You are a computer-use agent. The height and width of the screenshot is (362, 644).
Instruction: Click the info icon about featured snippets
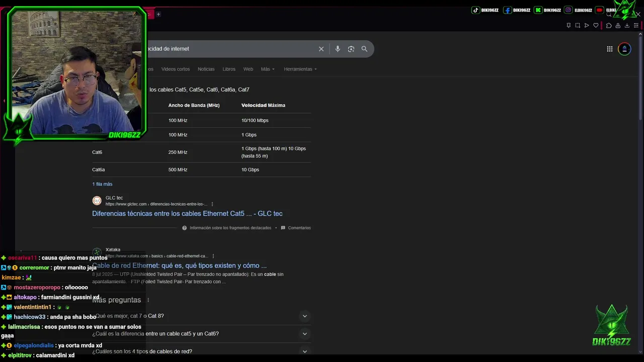click(x=185, y=228)
